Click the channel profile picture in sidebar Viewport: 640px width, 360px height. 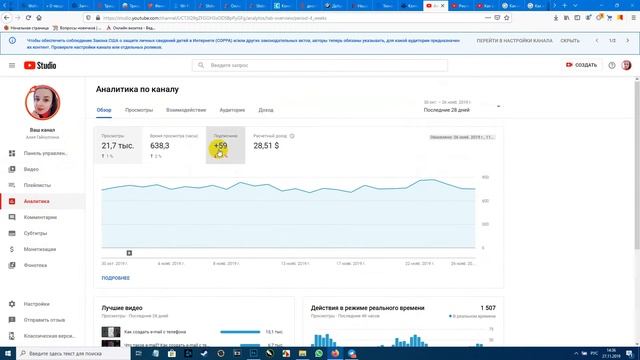[x=42, y=102]
